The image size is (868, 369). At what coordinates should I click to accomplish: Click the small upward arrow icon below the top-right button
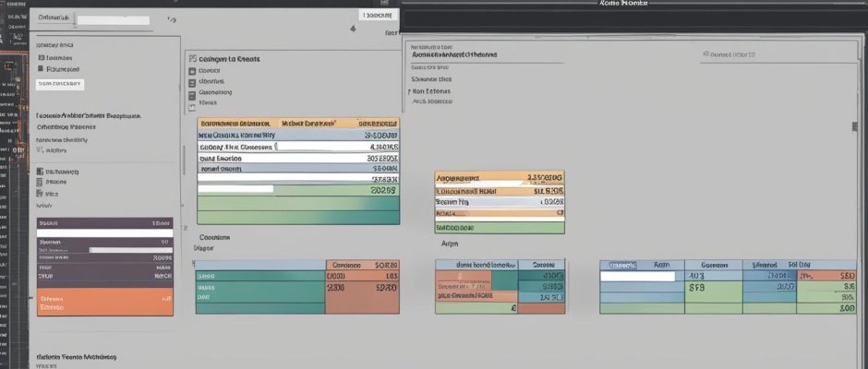click(353, 30)
